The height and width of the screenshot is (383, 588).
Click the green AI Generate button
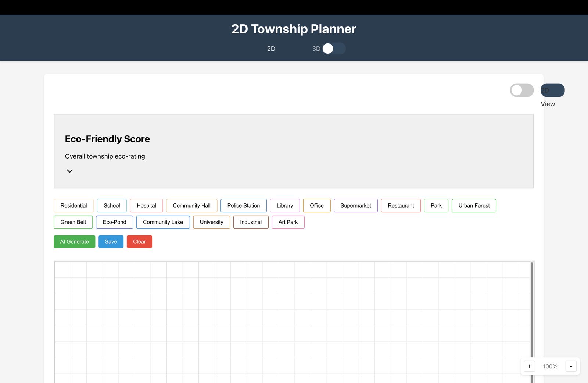coord(74,242)
